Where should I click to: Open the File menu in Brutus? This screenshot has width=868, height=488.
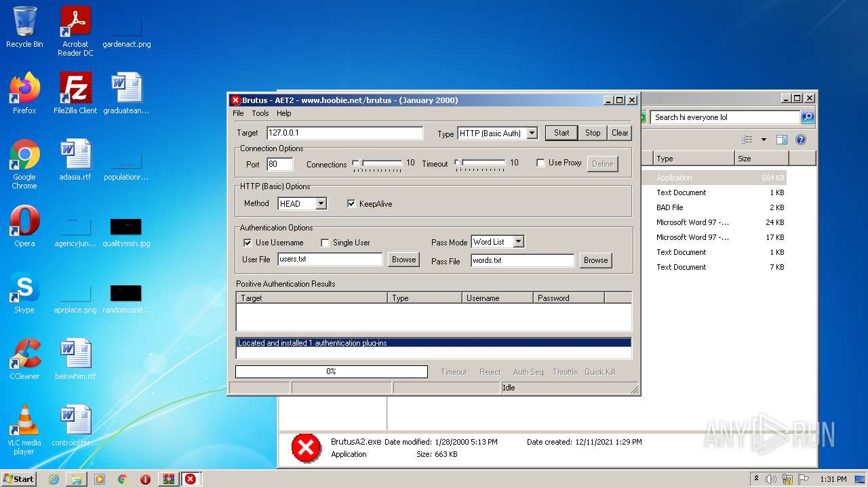[x=238, y=113]
